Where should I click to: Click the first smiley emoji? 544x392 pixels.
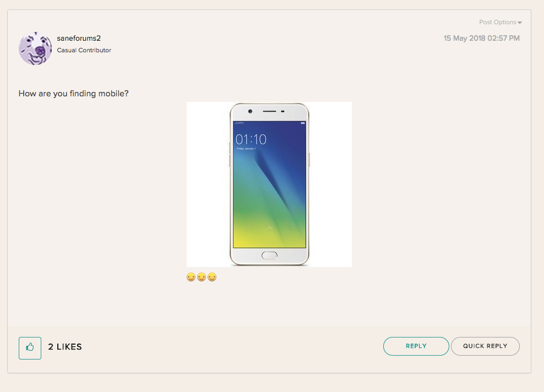coord(191,277)
